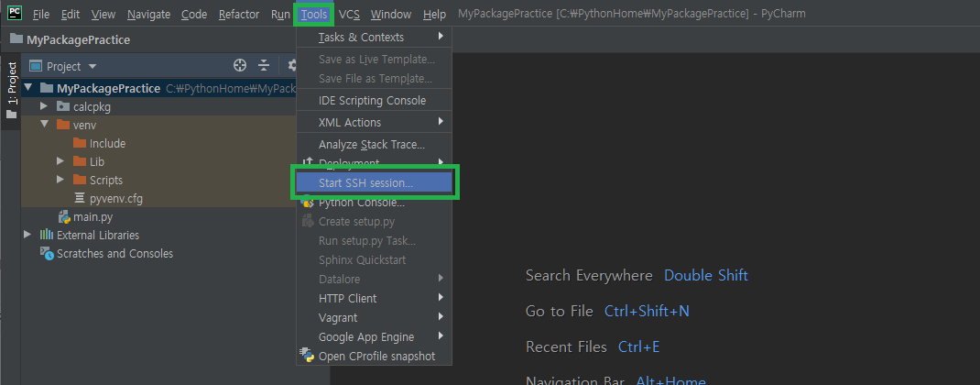The width and height of the screenshot is (980, 385).
Task: Click the MyPackagePractice breadcrumb folder icon
Action: (x=16, y=39)
